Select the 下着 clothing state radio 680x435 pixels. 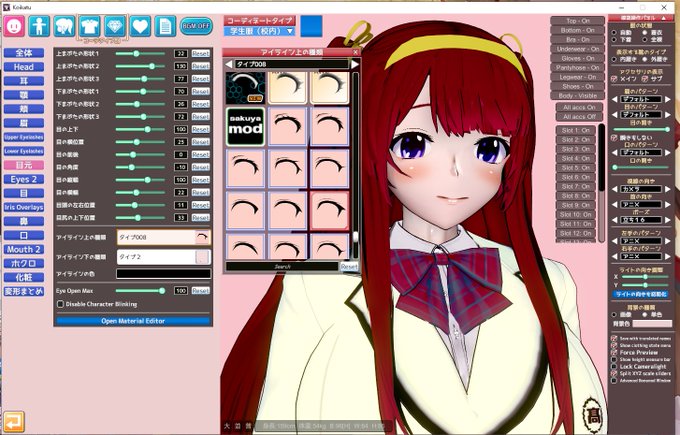[614, 39]
